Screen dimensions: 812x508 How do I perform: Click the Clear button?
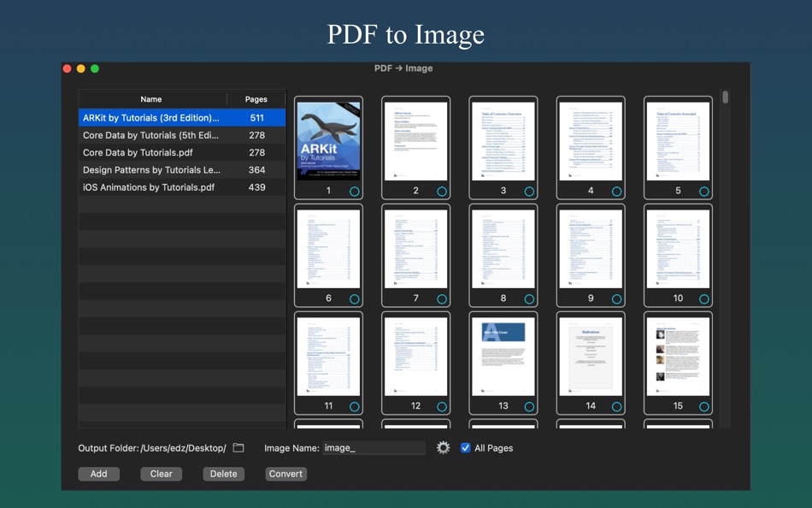(161, 474)
